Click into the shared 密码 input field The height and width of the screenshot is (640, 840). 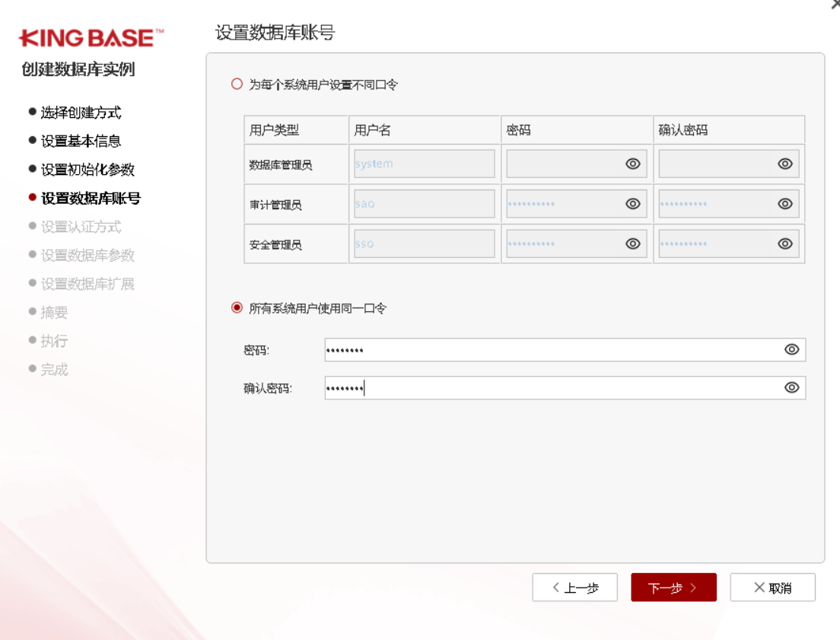548,350
